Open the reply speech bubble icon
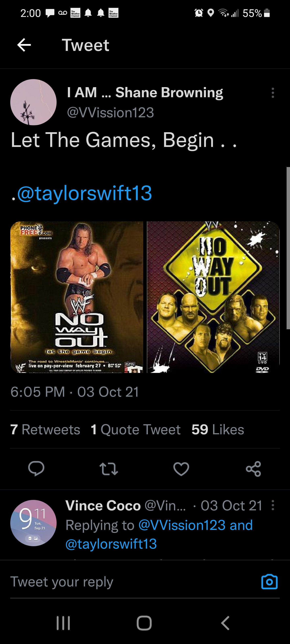Viewport: 290px width, 644px height. tap(36, 469)
